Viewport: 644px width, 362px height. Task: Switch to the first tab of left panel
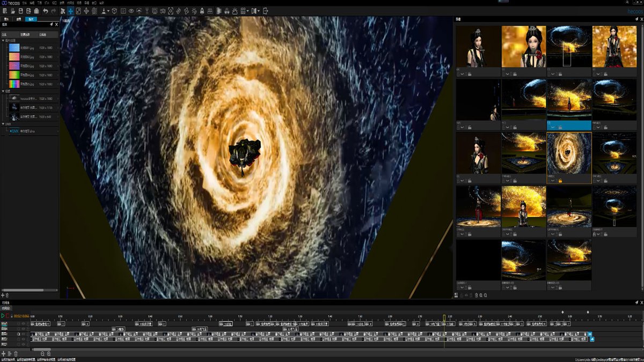(x=6, y=19)
